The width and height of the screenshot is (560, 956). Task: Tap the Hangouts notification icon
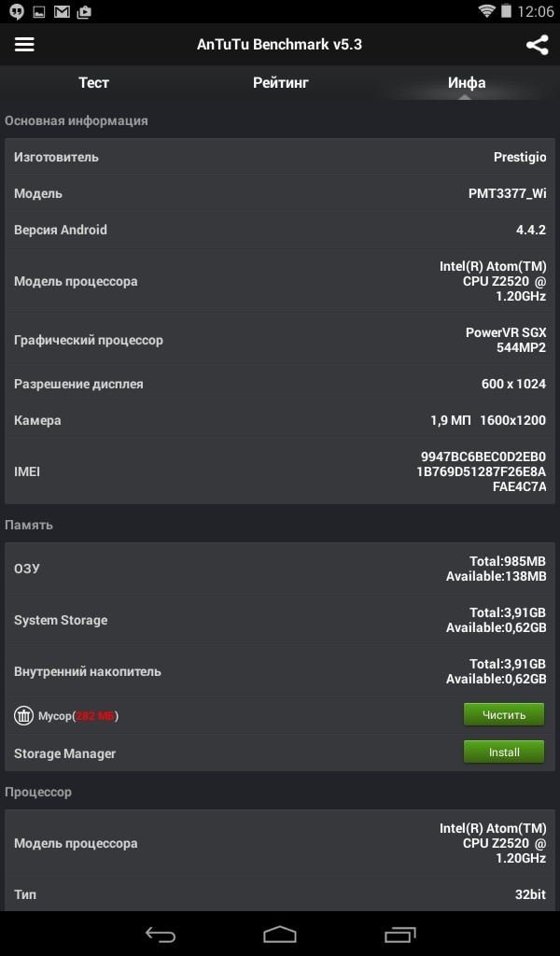(x=15, y=12)
